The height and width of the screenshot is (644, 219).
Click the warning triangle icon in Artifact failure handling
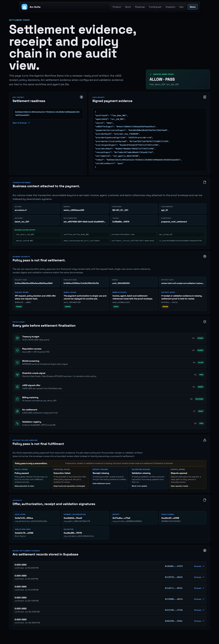coord(205,440)
